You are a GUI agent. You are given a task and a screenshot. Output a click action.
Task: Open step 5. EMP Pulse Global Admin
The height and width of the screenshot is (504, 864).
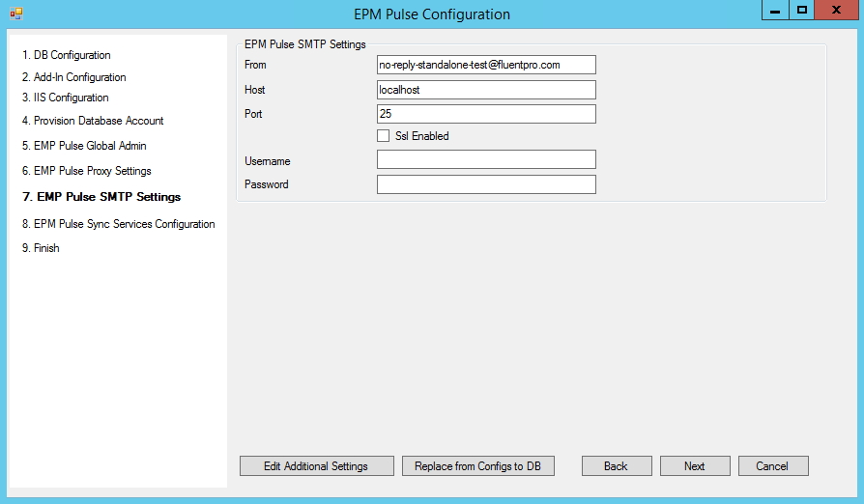[x=84, y=146]
